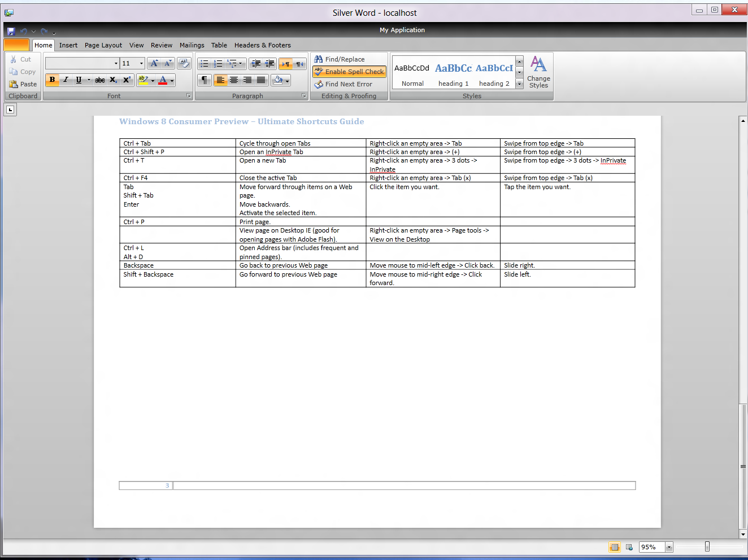Open the Find/Replace dialog
This screenshot has width=748, height=560.
tap(340, 59)
